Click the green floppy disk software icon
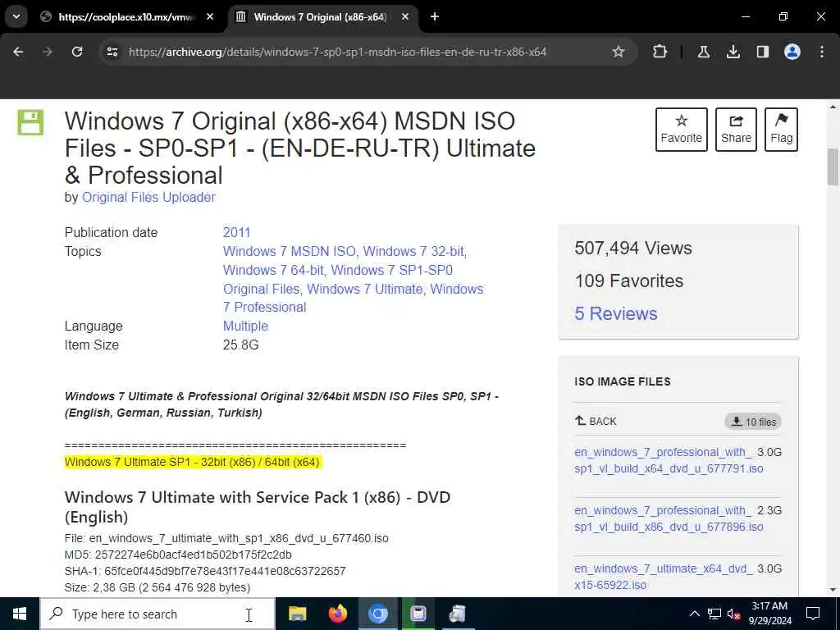Screen dimensions: 840x630 point(30,122)
